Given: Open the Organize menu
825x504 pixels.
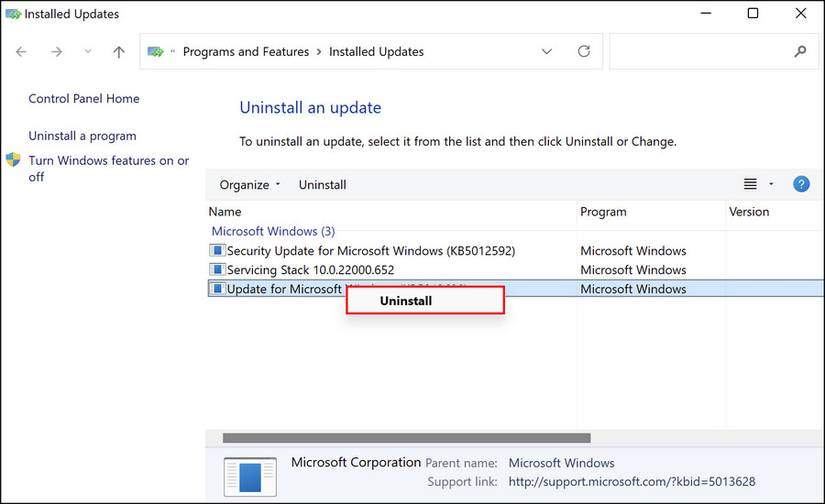Looking at the screenshot, I should [x=249, y=185].
